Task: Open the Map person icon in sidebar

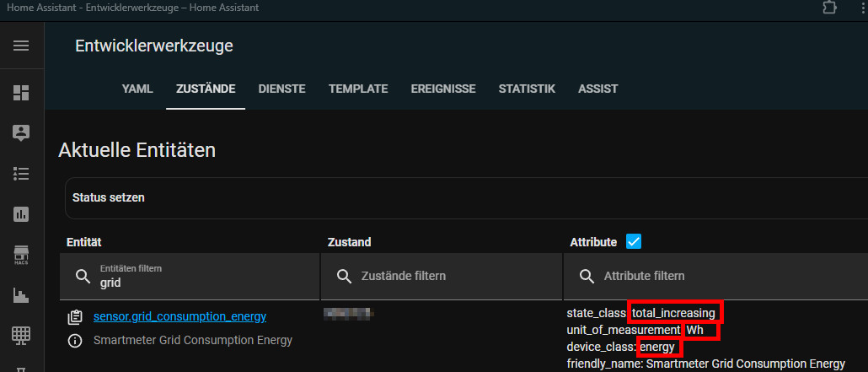Action: coord(21,132)
